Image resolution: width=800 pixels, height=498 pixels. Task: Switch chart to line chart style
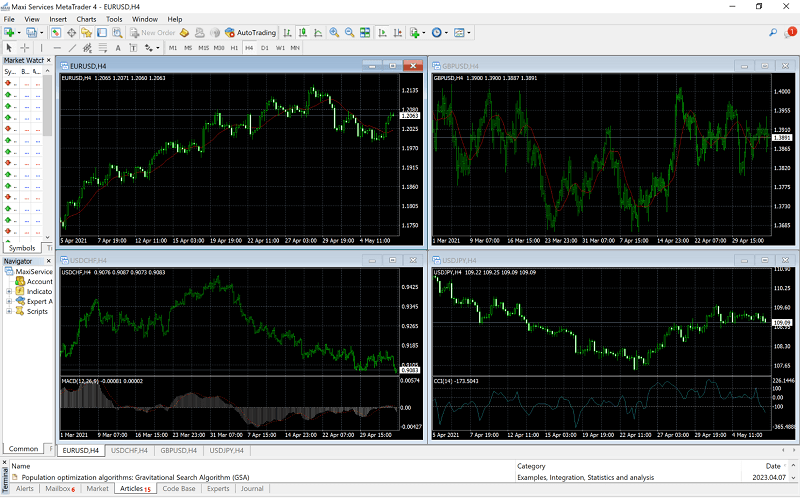click(318, 33)
